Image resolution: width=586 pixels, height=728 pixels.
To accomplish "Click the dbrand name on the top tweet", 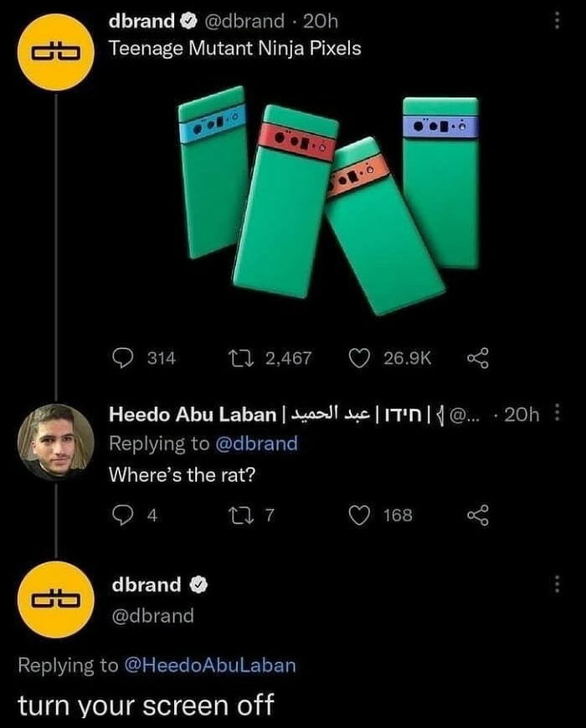I will 141,21.
